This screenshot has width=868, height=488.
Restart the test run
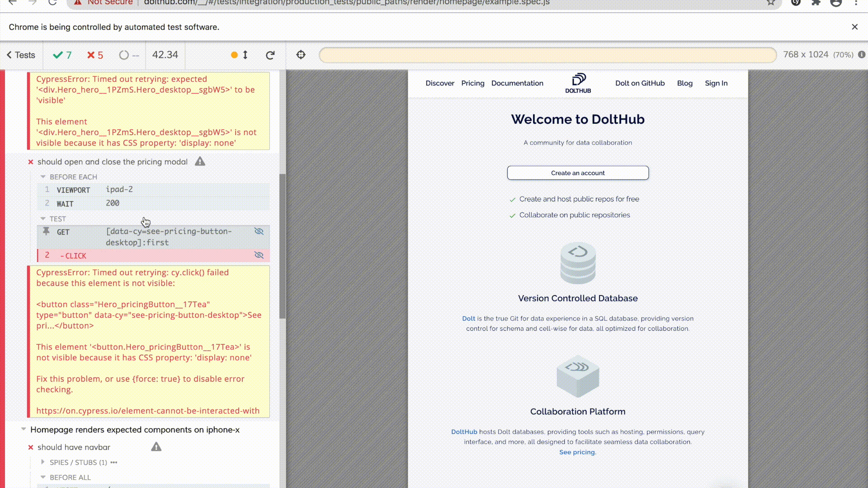pos(270,55)
